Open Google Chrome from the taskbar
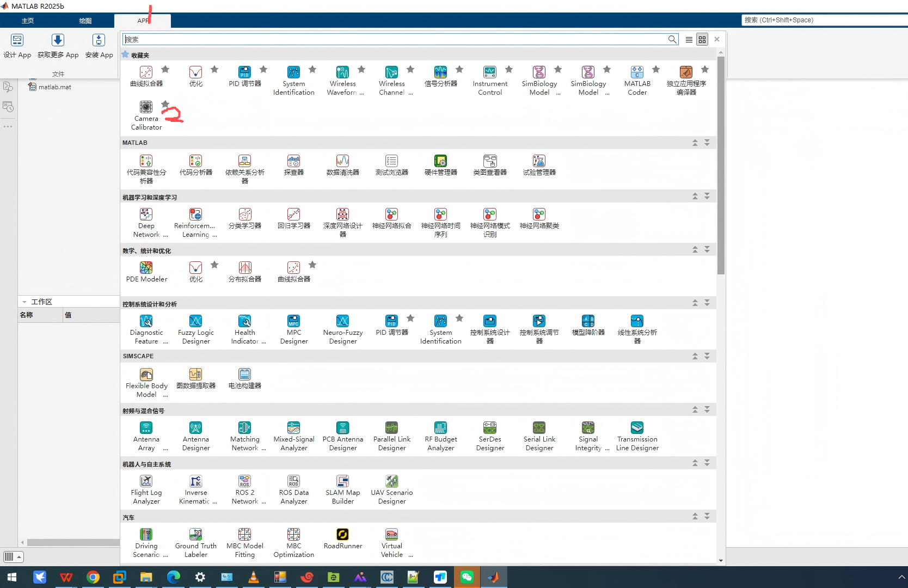Viewport: 908px width, 588px height. tap(93, 577)
